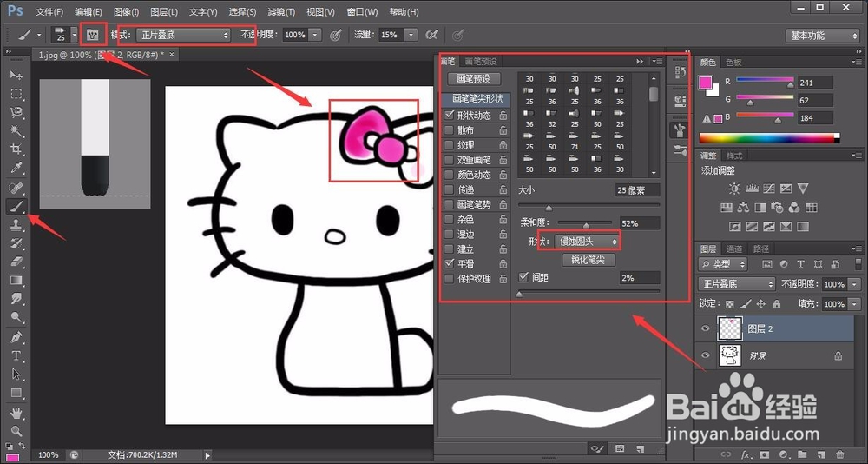
Task: Open the layer 填充 dropdown arrow
Action: (x=855, y=304)
